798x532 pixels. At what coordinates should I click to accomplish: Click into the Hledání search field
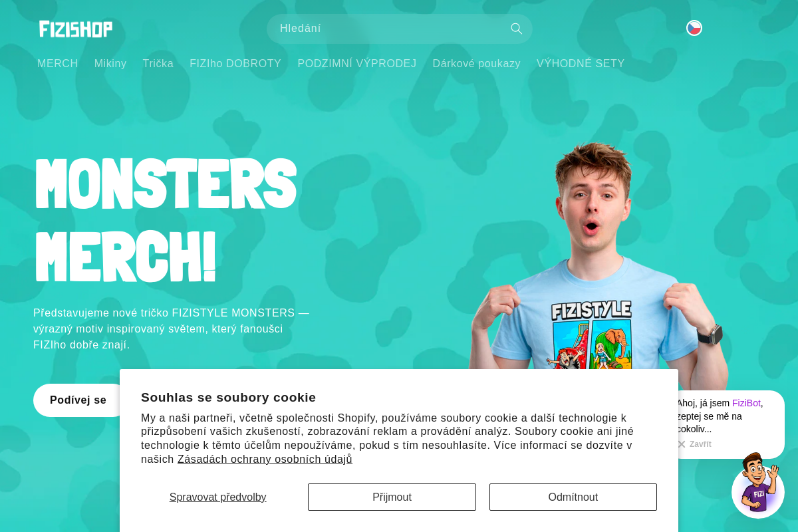[389, 29]
